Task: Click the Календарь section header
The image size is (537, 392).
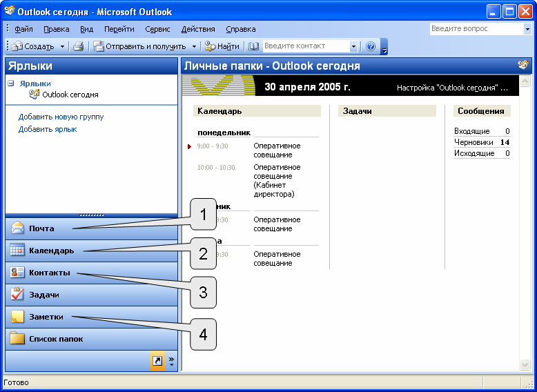Action: (257, 111)
